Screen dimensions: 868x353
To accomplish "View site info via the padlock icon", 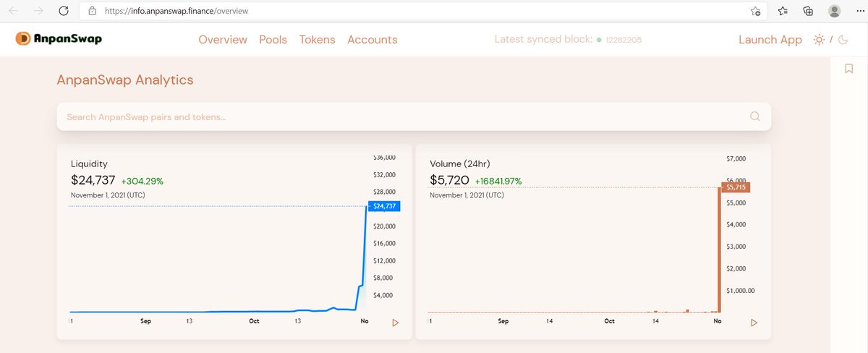I will pyautogui.click(x=91, y=12).
